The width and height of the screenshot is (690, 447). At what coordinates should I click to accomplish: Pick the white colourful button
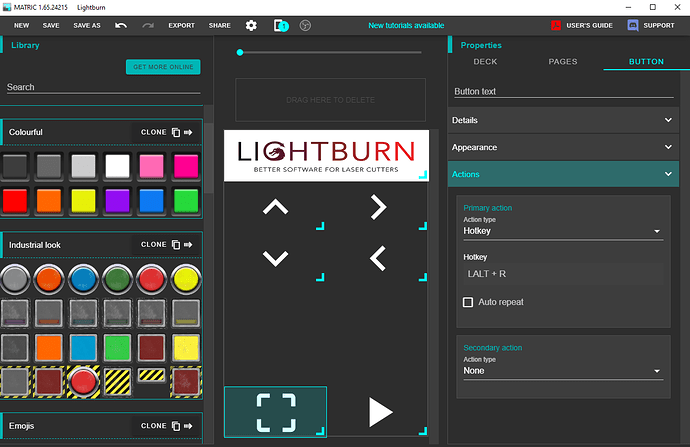(x=117, y=166)
